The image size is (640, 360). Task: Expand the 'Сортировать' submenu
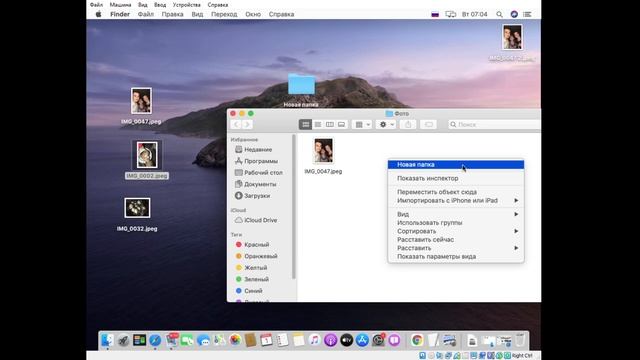tap(456, 231)
